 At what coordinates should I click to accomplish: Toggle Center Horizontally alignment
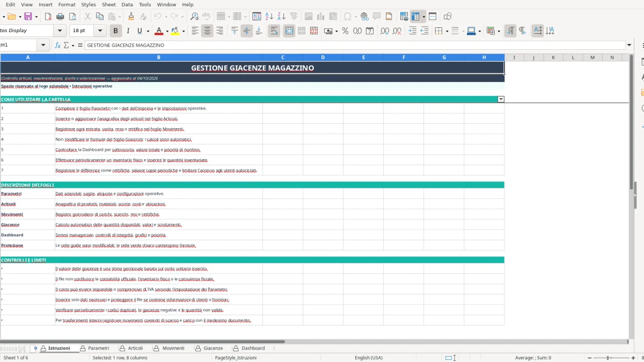207,31
